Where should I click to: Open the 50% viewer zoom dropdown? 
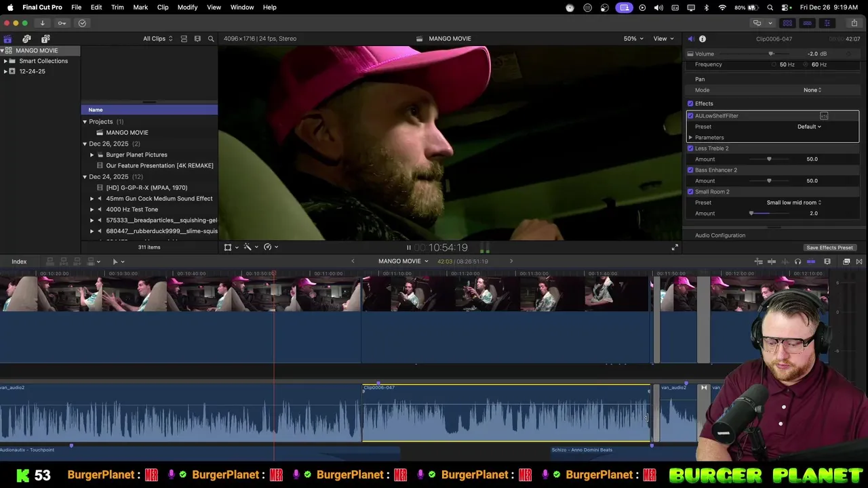point(633,39)
